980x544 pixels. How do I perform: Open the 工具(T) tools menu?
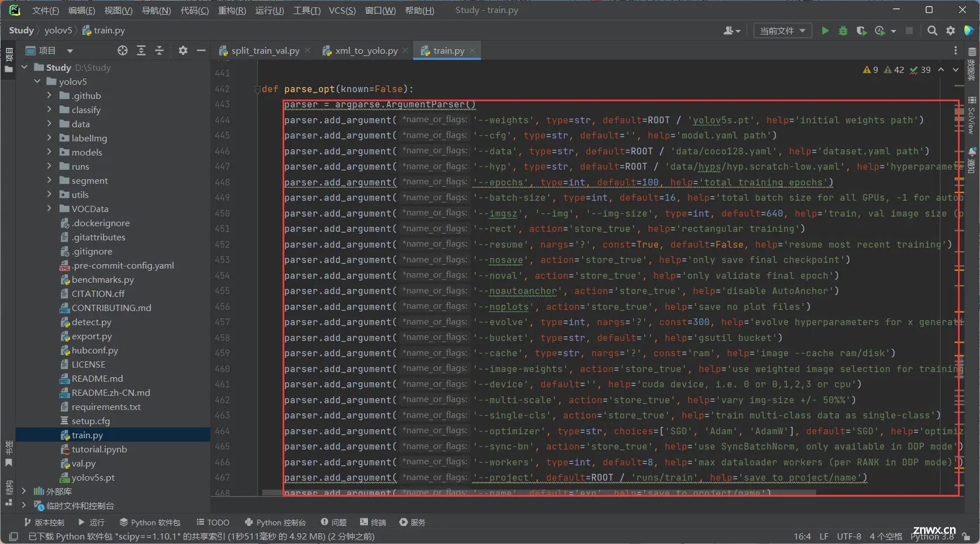click(307, 10)
